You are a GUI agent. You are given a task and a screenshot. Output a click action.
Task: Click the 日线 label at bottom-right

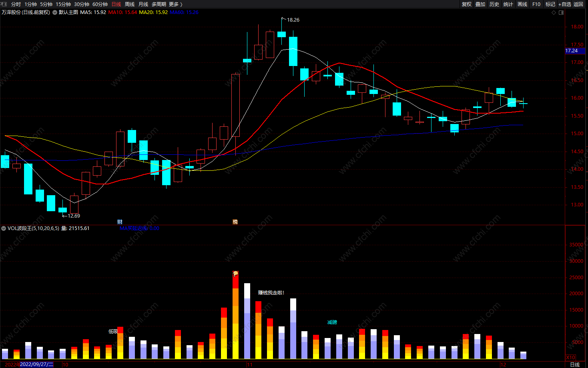pyautogui.click(x=575, y=364)
